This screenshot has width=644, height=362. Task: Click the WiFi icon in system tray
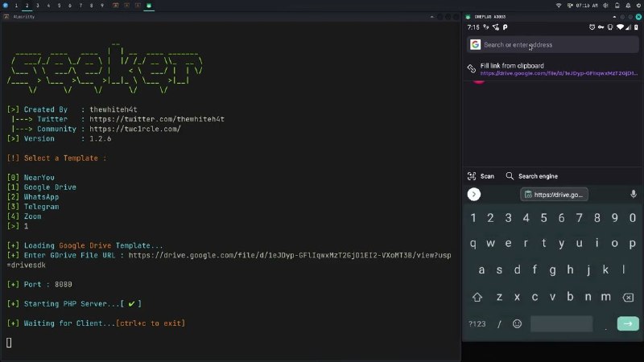tap(559, 6)
